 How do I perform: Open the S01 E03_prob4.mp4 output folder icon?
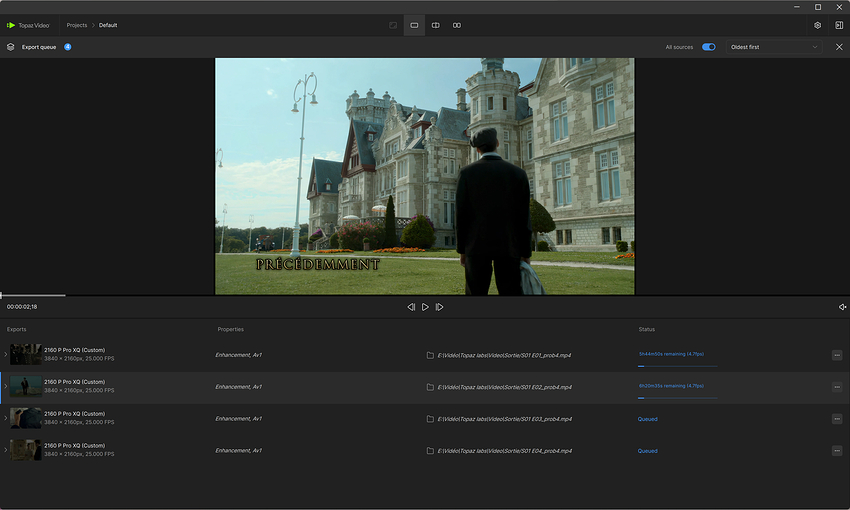pyautogui.click(x=430, y=419)
